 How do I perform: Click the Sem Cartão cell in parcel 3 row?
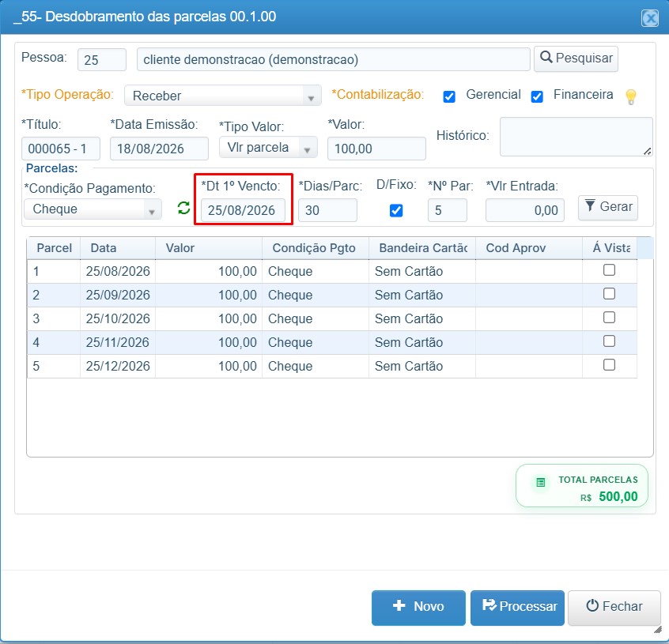(x=422, y=318)
